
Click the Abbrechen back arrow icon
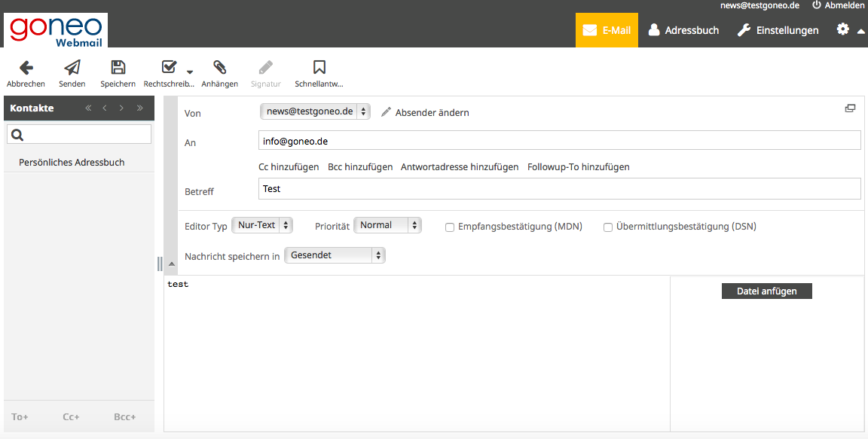point(26,68)
